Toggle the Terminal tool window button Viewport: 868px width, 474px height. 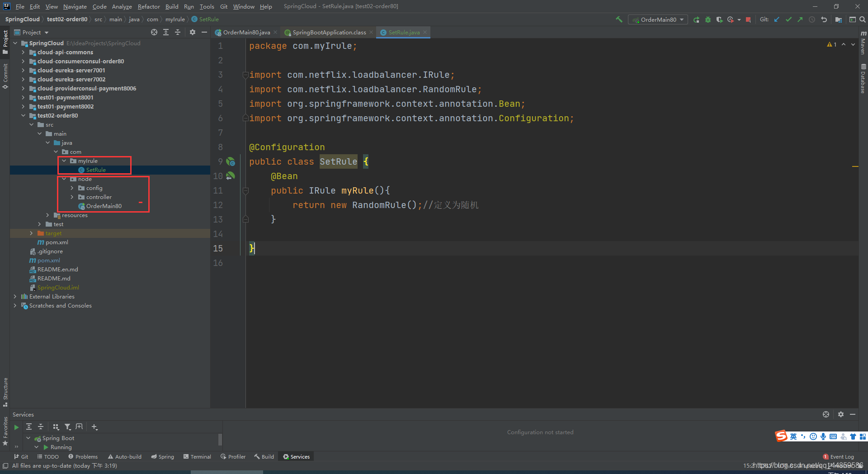click(198, 457)
